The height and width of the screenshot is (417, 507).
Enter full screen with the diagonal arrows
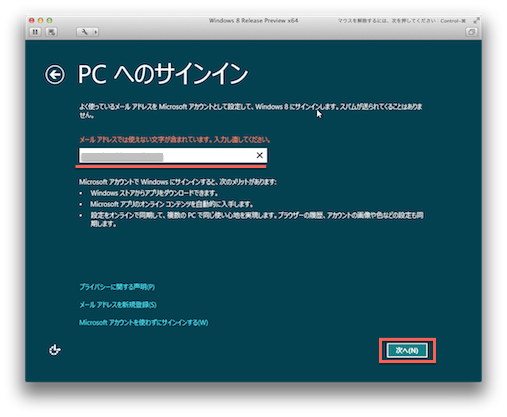pyautogui.click(x=477, y=21)
